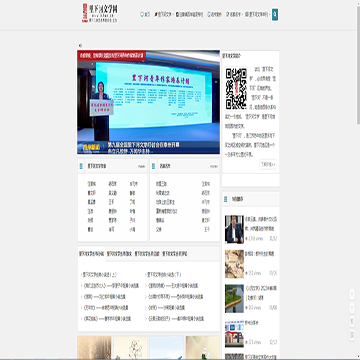
Task: Switch to the last tab of the book series panel
Action: (x=175, y=254)
